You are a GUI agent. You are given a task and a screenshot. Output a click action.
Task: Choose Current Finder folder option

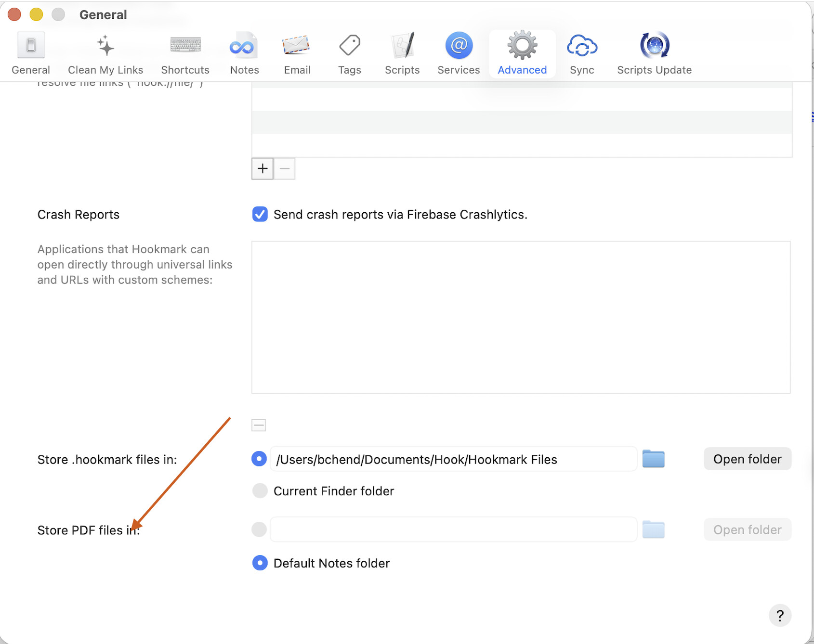coord(260,491)
